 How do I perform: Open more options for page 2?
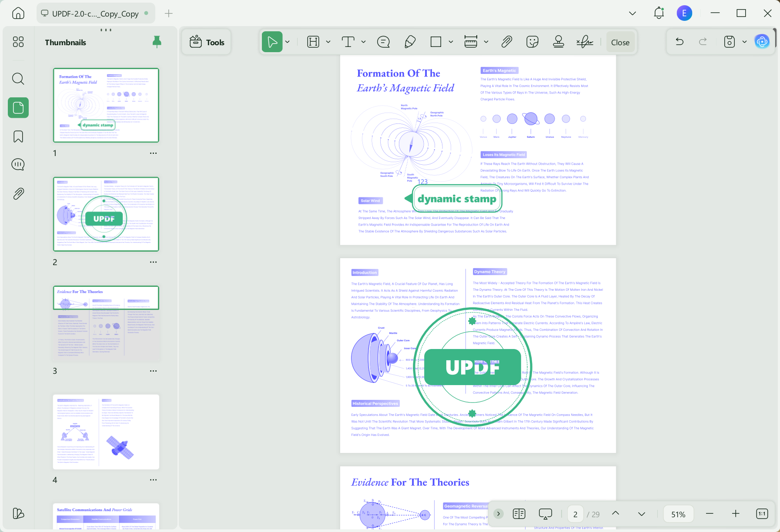tap(153, 262)
